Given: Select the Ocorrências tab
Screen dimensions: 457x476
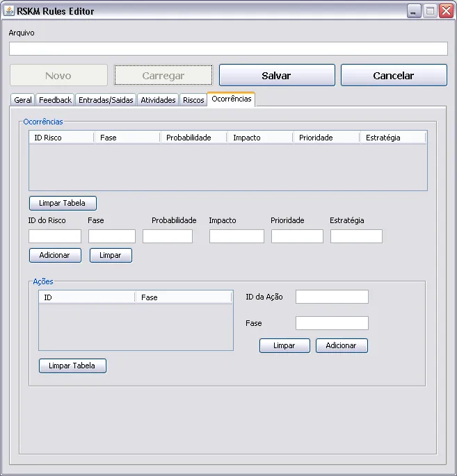Looking at the screenshot, I should [x=231, y=99].
